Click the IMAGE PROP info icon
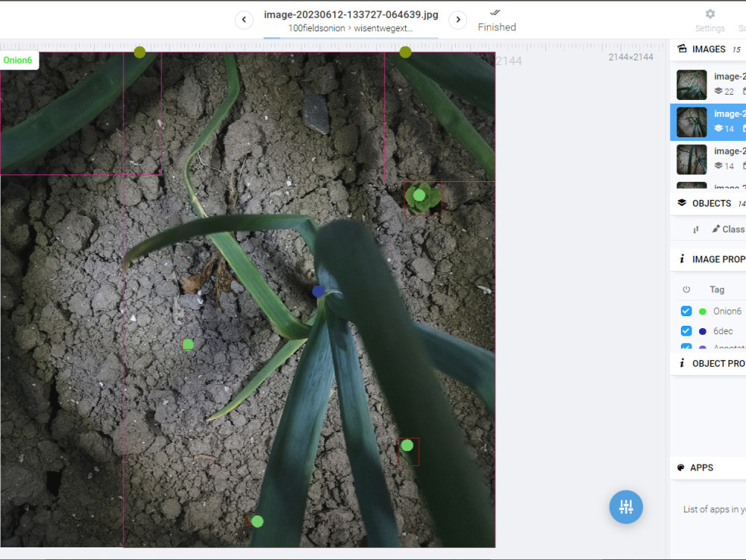This screenshot has height=560, width=746. point(682,259)
